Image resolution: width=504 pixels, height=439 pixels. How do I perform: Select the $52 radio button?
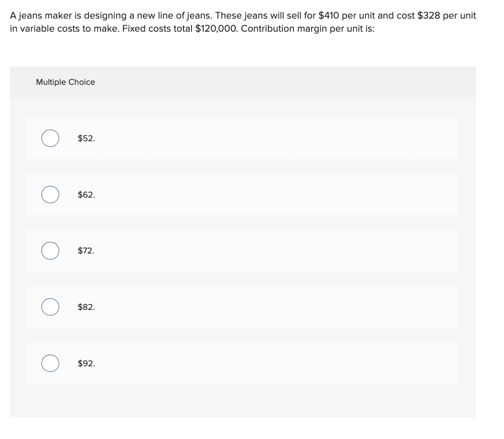[x=50, y=138]
